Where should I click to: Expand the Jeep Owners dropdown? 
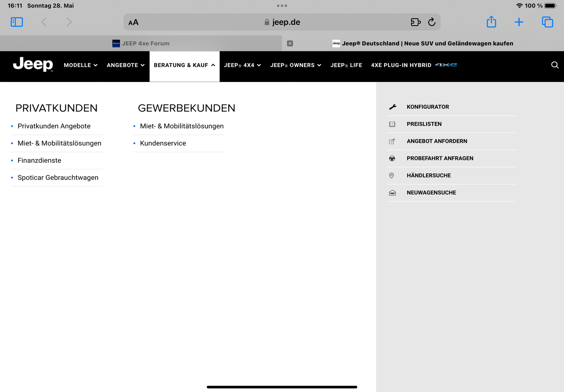(296, 65)
